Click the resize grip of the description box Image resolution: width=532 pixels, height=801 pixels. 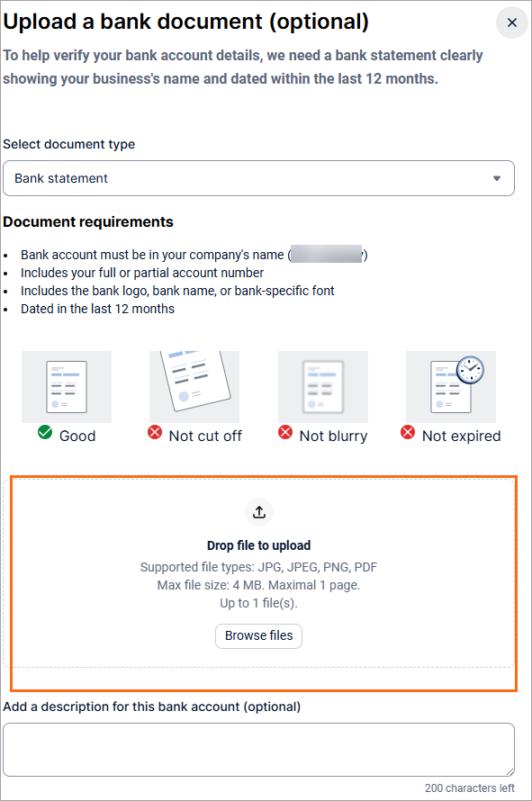click(x=509, y=771)
